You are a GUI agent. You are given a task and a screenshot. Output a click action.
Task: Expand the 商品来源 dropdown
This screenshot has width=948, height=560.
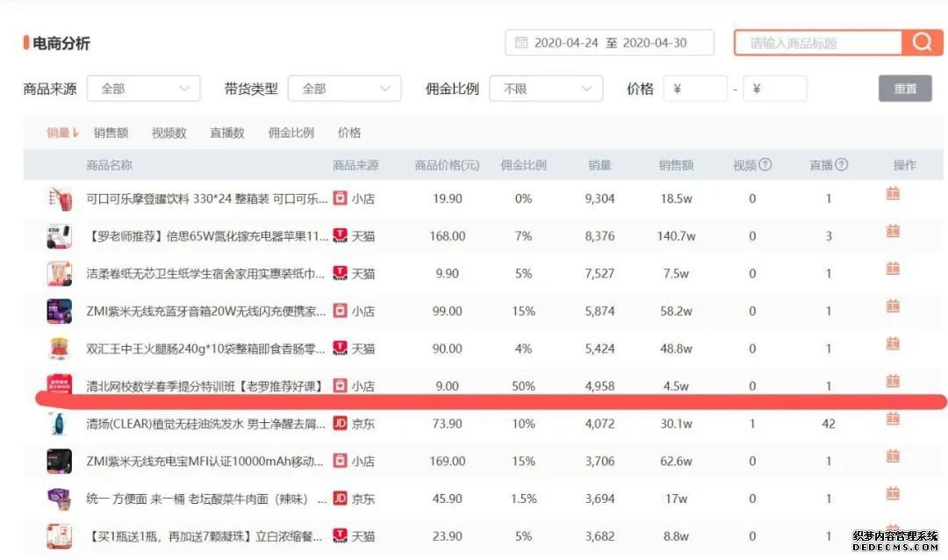click(144, 89)
